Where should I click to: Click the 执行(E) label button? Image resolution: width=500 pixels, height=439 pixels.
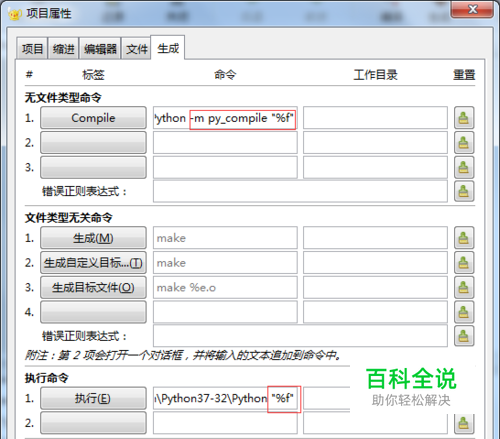pos(93,398)
